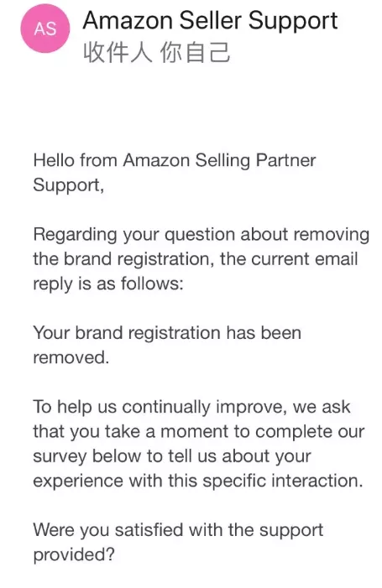This screenshot has height=588, width=382.
Task: Select the recipient 你自己
Action: [x=195, y=52]
